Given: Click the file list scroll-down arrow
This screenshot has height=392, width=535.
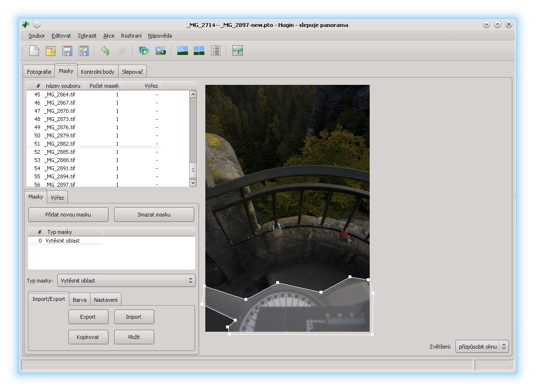Looking at the screenshot, I should coord(193,183).
